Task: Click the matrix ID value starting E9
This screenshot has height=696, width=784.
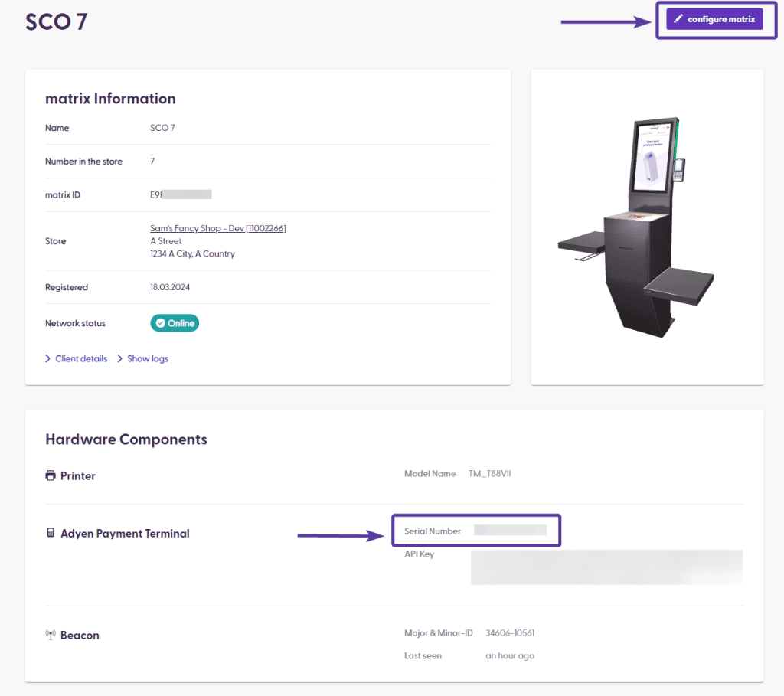Action: 181,194
